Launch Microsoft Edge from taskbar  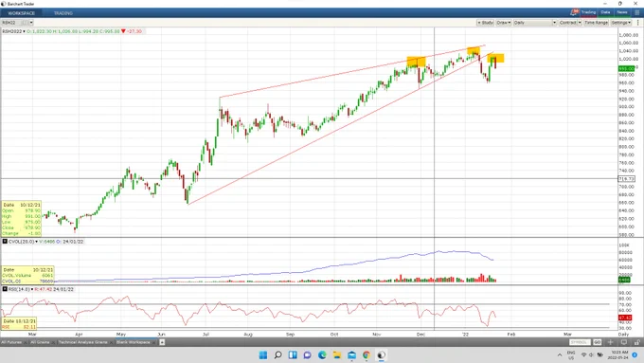[x=322, y=354]
